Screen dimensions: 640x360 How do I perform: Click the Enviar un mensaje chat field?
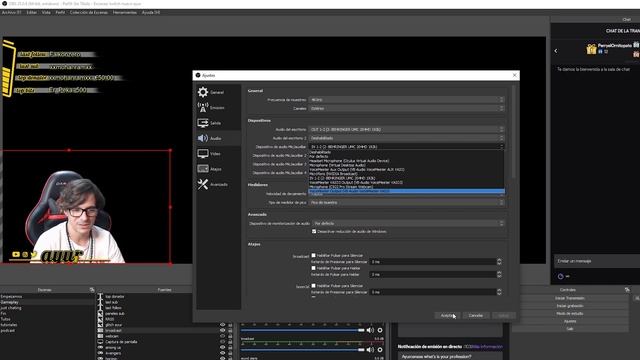(x=597, y=261)
